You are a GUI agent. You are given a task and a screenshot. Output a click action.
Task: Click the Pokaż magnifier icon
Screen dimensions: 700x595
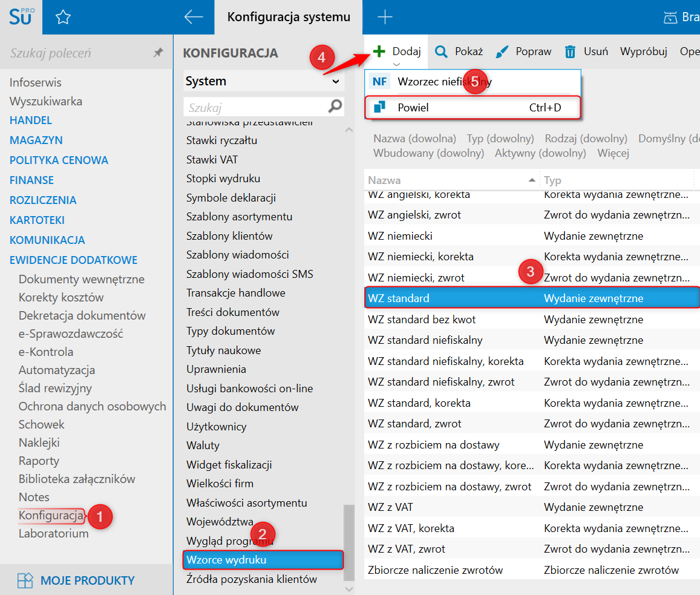point(441,52)
